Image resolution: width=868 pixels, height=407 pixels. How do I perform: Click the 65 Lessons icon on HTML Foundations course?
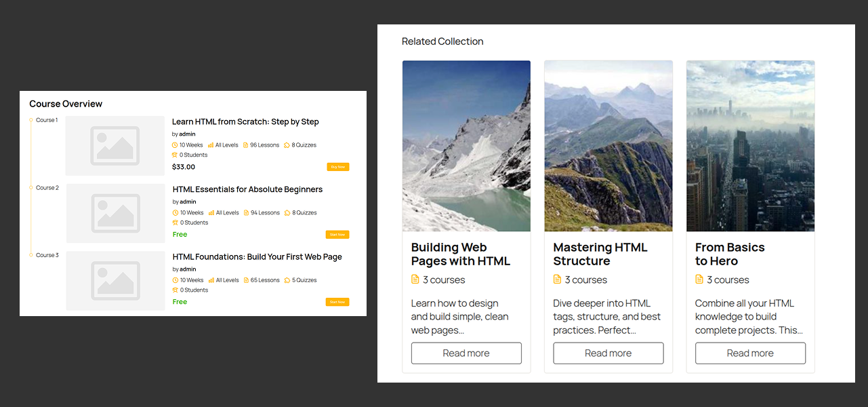click(245, 279)
